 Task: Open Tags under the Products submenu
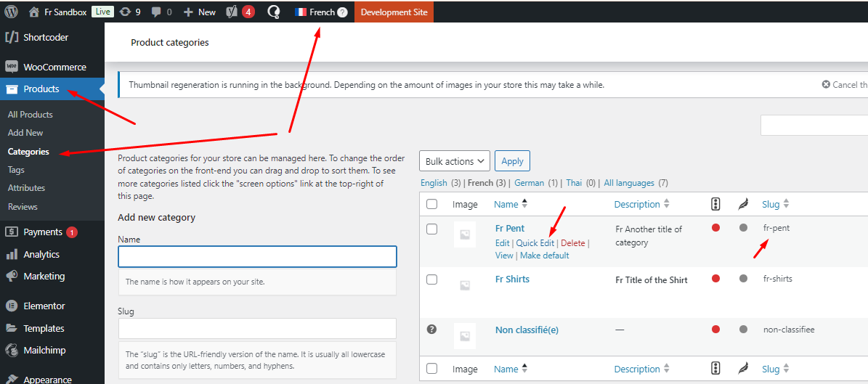pyautogui.click(x=16, y=170)
